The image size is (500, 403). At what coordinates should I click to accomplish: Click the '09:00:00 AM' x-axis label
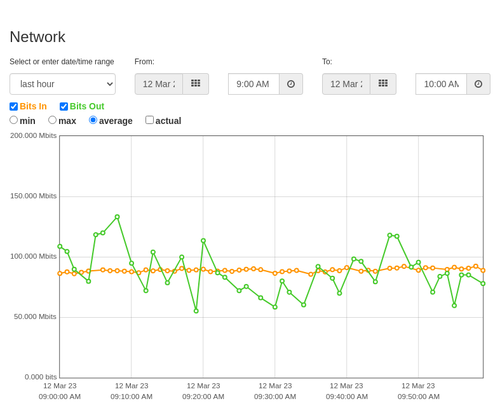click(x=60, y=397)
